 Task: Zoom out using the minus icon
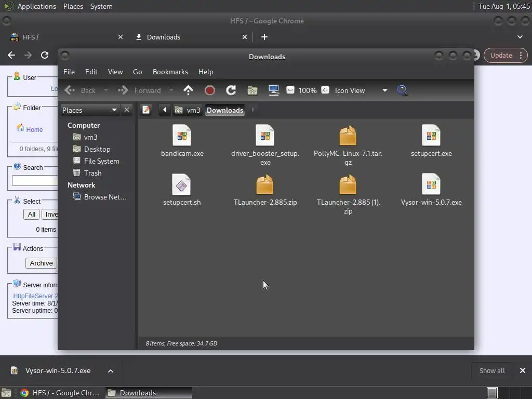290,90
